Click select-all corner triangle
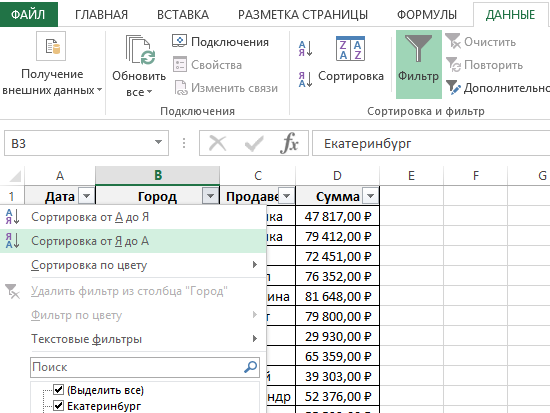Screen dimensions: 550x413 click(15, 176)
